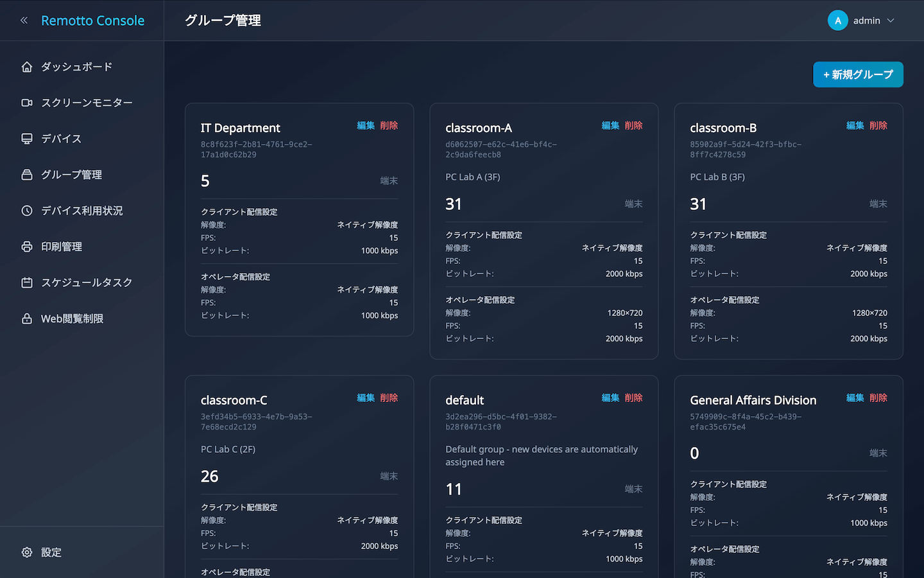Open グループ管理 in the sidebar
This screenshot has height=578, width=924.
71,175
